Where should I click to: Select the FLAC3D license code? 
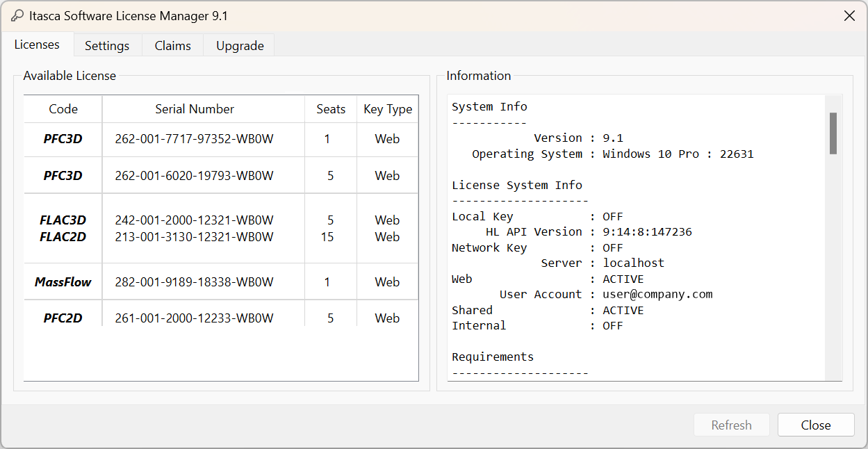coord(63,220)
